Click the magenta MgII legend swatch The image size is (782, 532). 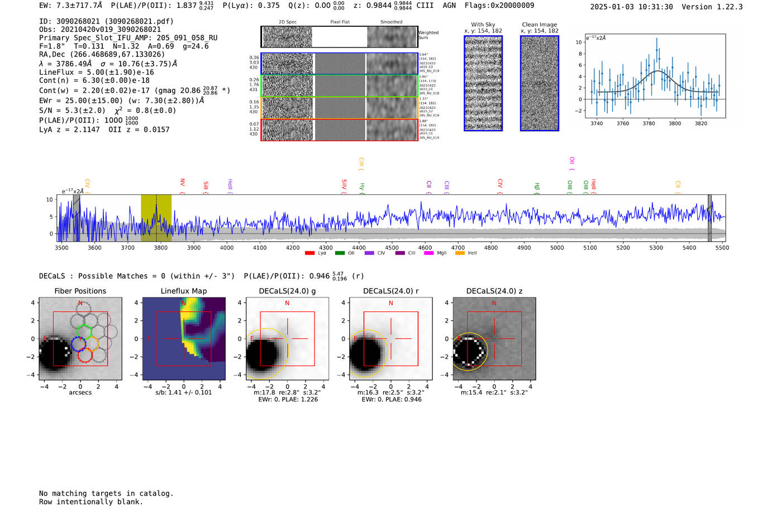pyautogui.click(x=429, y=253)
